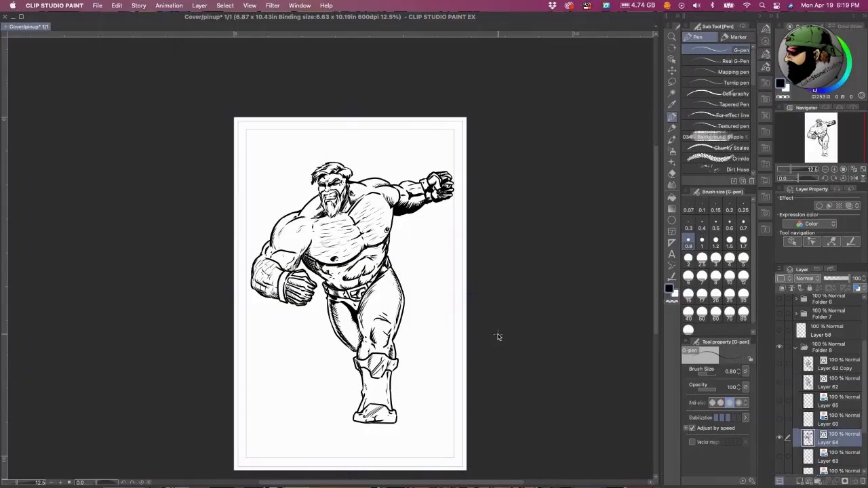
Task: Pick the Fill bucket tool
Action: coord(671,197)
